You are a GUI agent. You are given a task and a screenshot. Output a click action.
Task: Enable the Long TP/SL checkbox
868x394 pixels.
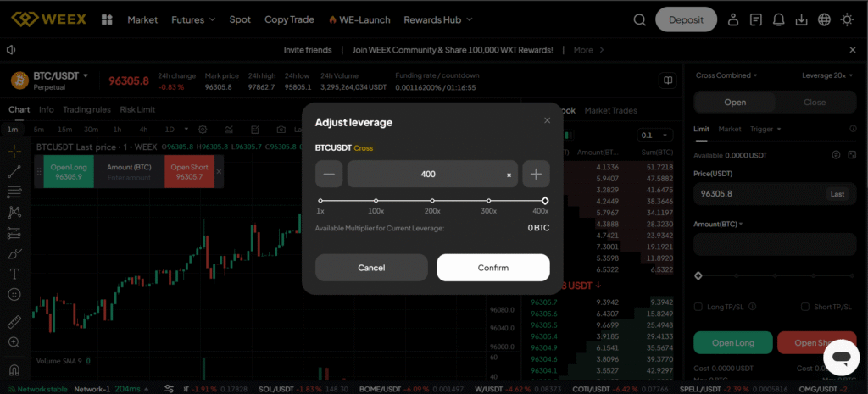(698, 307)
